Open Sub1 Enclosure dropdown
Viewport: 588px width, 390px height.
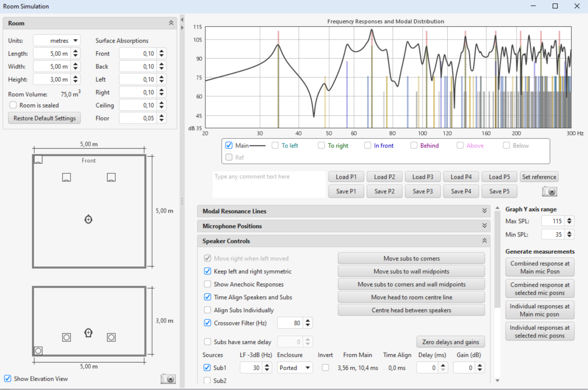(295, 368)
